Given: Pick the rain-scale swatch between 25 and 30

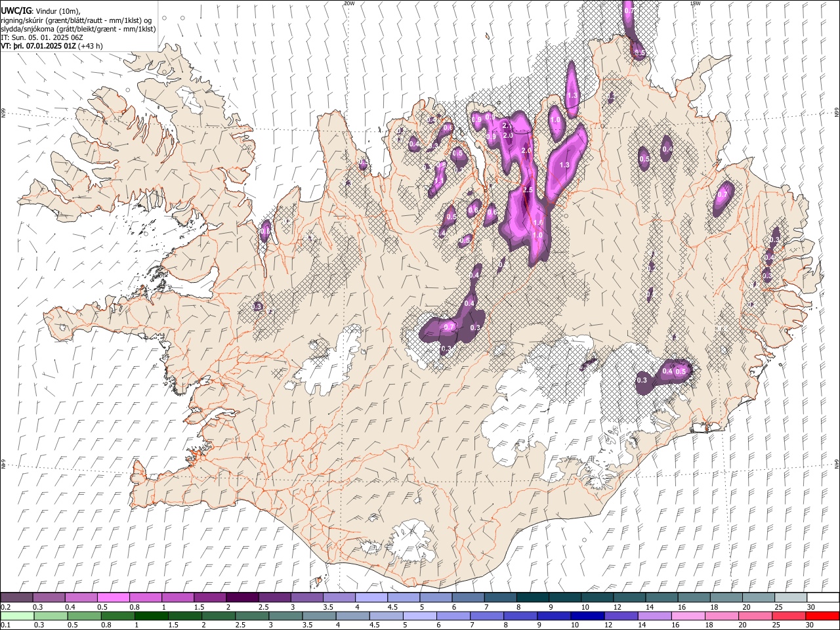Looking at the screenshot, I should coord(788,616).
